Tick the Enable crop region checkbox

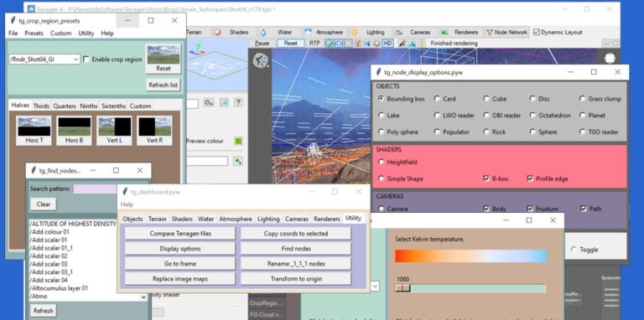(x=86, y=59)
